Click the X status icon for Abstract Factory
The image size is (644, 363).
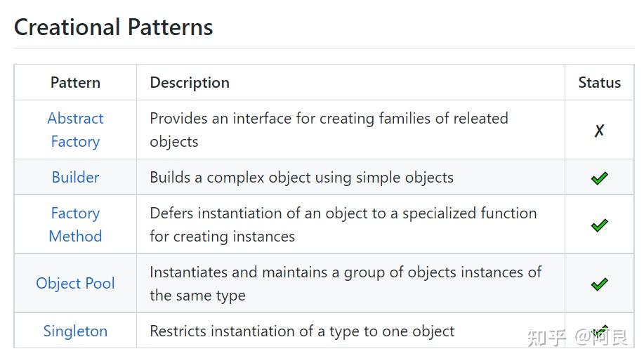(599, 131)
